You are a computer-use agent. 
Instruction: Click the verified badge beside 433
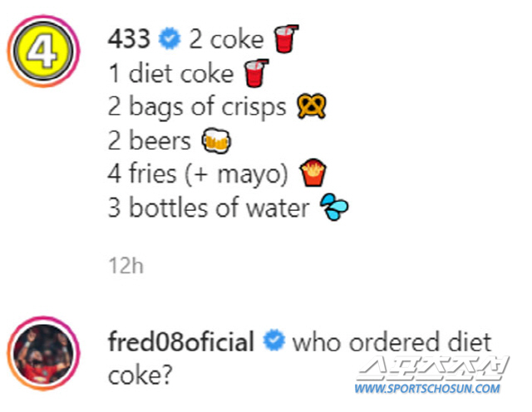pyautogui.click(x=170, y=39)
